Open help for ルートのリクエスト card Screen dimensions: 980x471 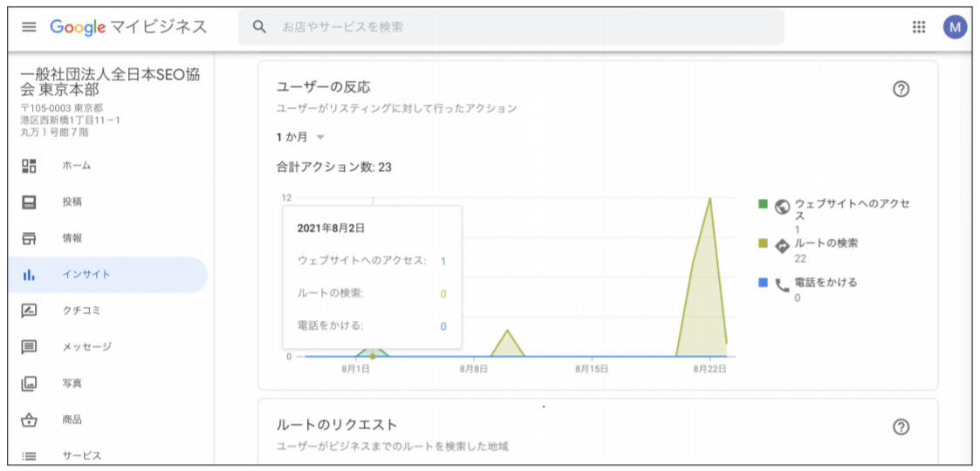(x=901, y=427)
